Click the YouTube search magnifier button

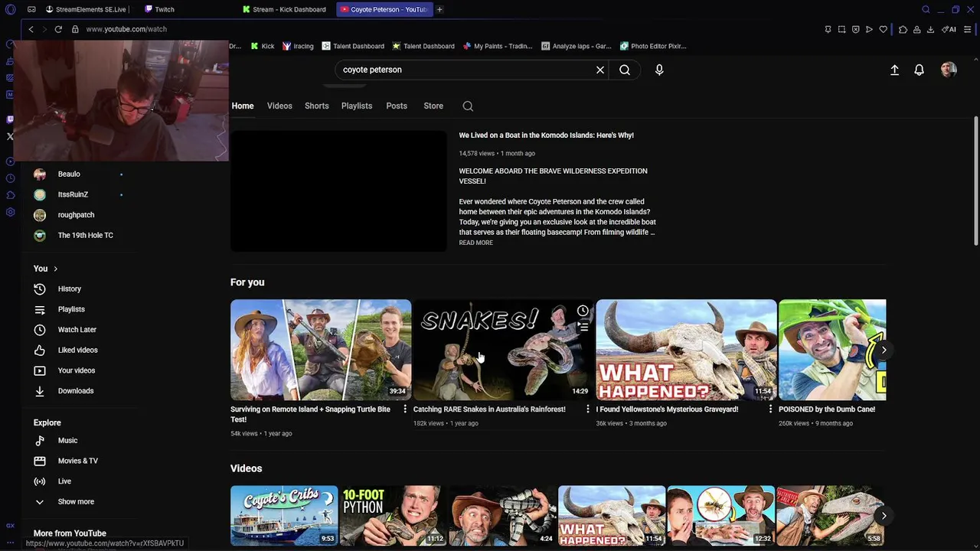pos(625,70)
